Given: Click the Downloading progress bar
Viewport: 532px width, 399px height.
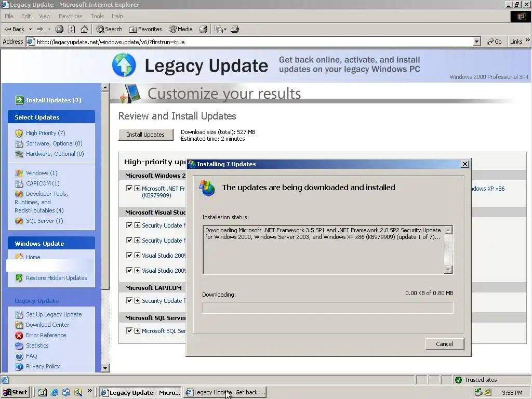Looking at the screenshot, I should [328, 308].
